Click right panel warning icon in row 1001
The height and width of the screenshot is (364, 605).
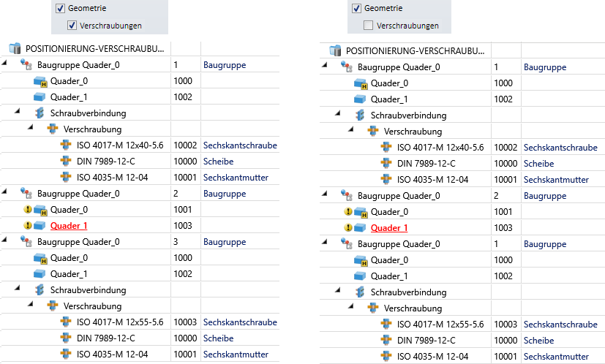click(349, 212)
